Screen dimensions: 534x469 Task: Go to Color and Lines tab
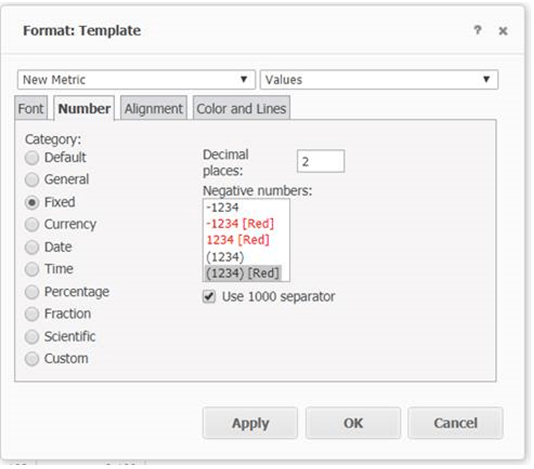click(x=241, y=108)
